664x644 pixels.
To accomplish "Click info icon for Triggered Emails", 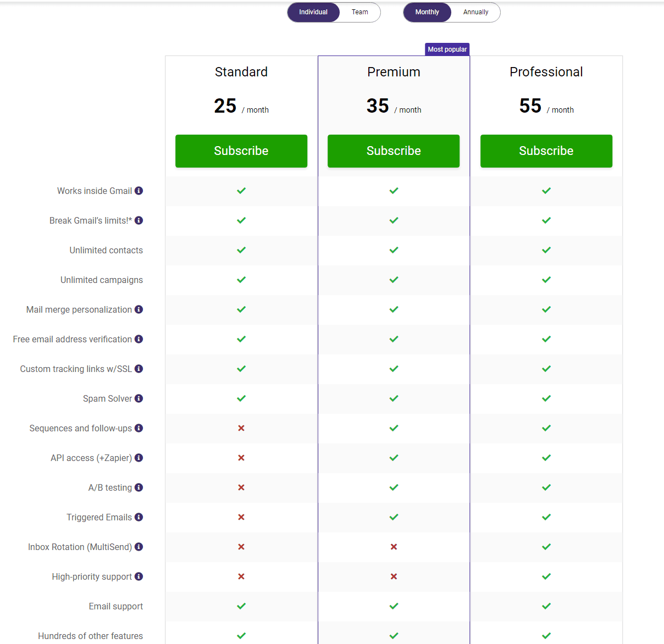I will (x=139, y=517).
